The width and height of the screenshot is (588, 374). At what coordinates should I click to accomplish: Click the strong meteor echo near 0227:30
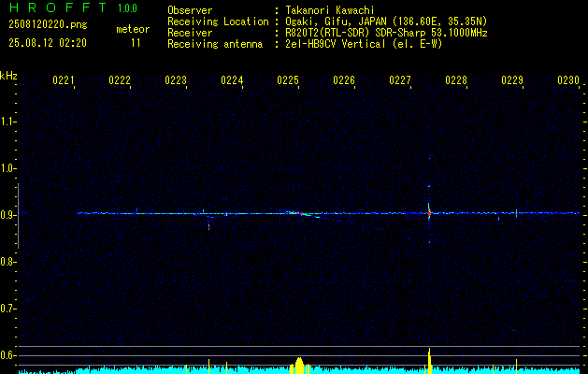pos(429,213)
